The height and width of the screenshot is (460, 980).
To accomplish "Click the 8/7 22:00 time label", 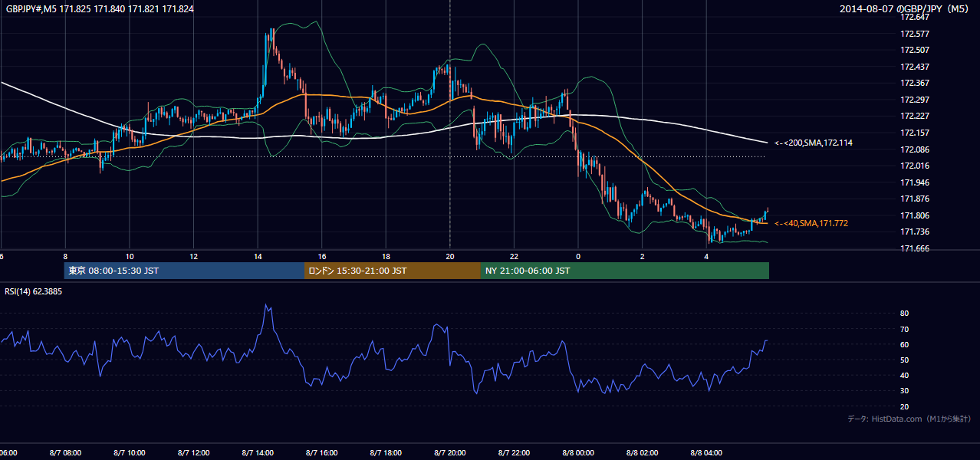I will point(515,452).
